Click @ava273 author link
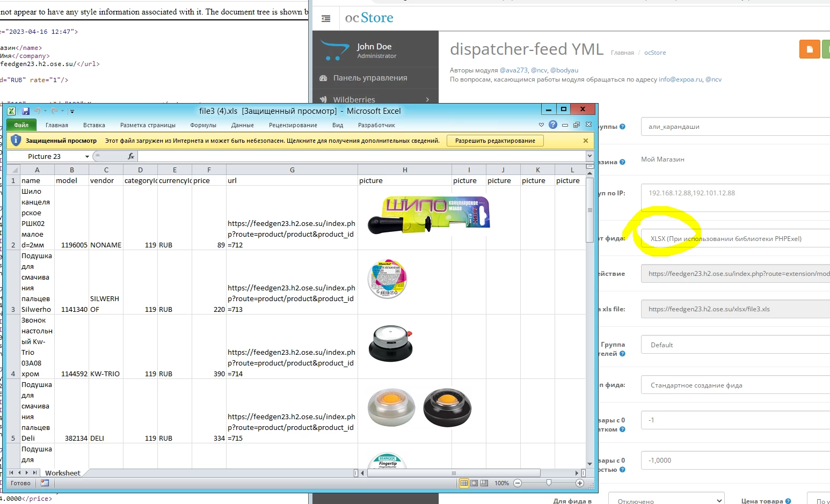830x504 pixels. coord(514,70)
